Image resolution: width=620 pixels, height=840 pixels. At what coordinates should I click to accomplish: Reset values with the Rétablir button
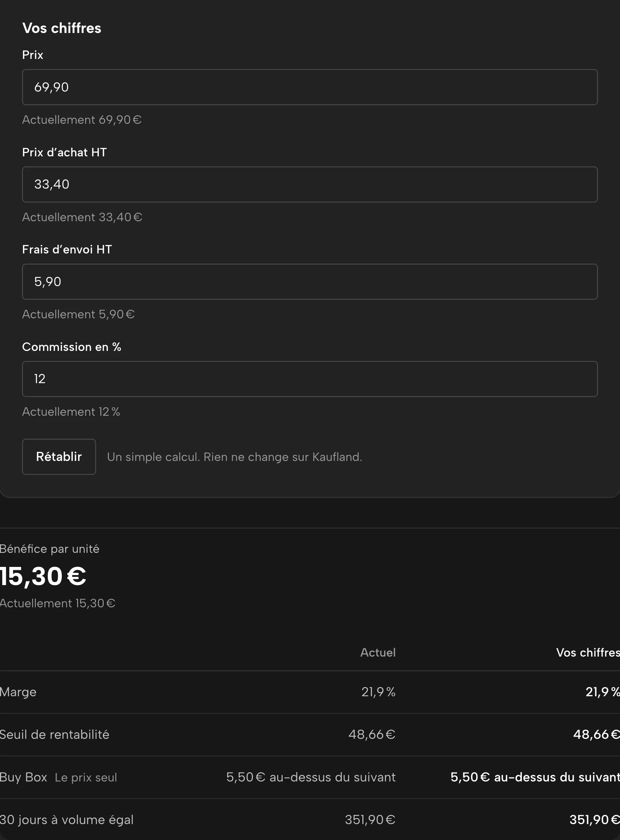(59, 456)
